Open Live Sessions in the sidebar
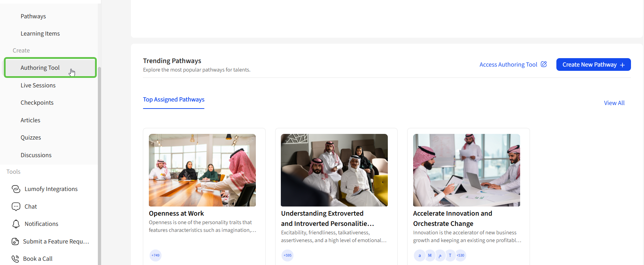This screenshot has width=644, height=265. coord(38,85)
